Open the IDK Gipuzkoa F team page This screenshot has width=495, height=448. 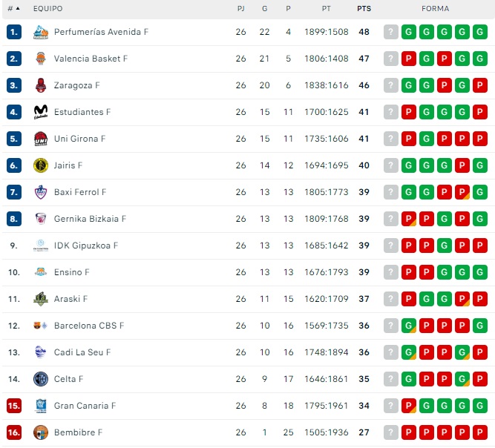click(86, 246)
